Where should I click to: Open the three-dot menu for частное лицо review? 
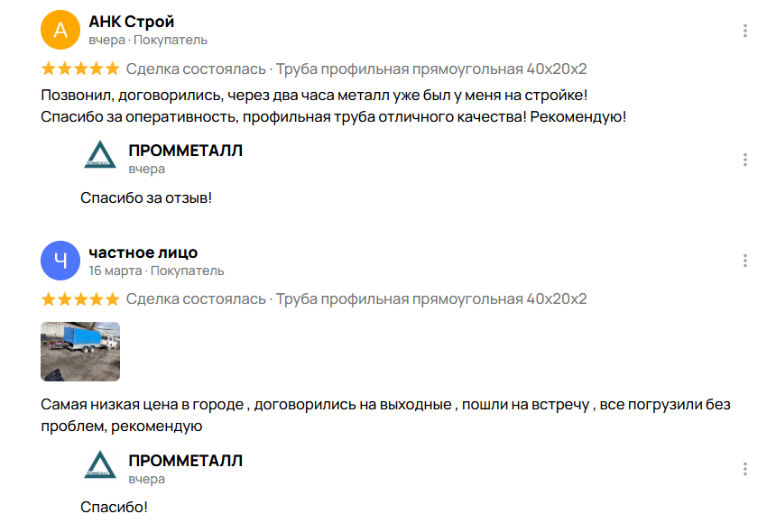click(745, 261)
